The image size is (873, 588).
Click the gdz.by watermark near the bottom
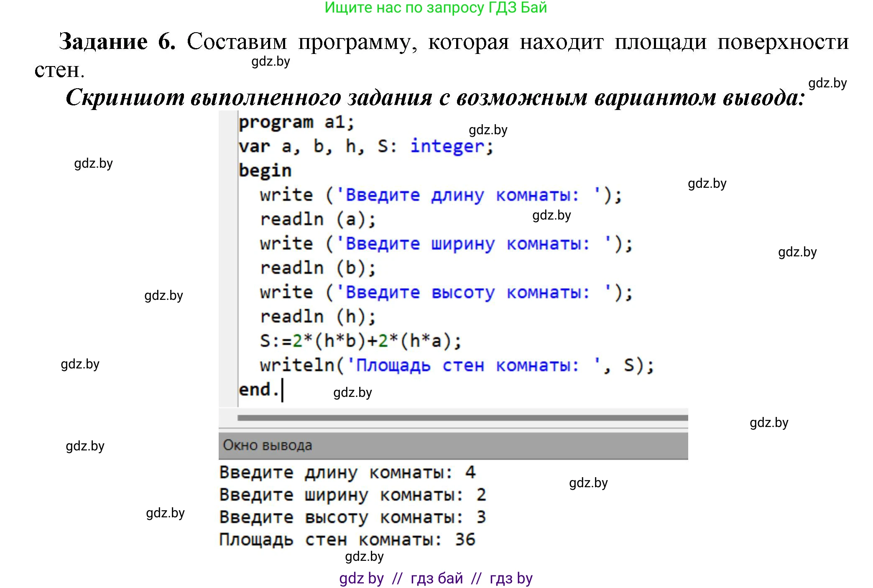point(364,557)
